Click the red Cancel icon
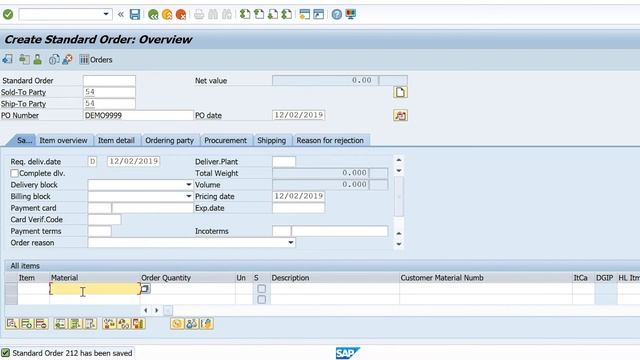 point(181,15)
